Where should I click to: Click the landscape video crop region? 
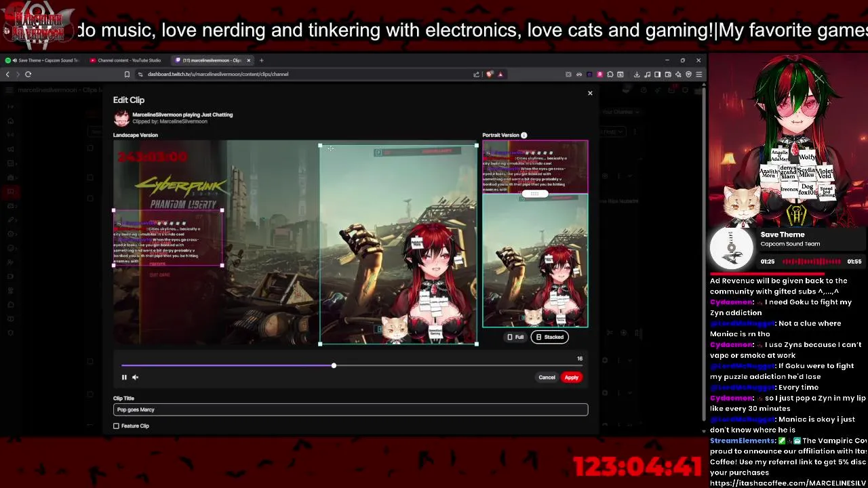pos(399,244)
